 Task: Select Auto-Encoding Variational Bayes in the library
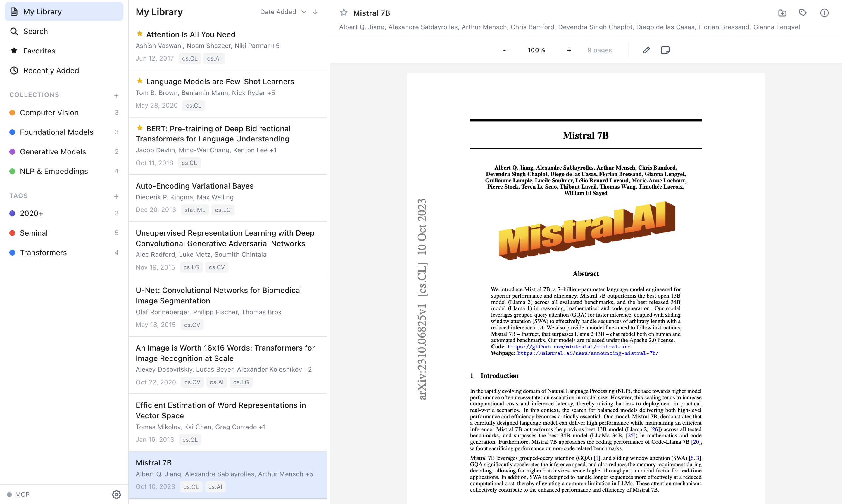click(x=195, y=186)
